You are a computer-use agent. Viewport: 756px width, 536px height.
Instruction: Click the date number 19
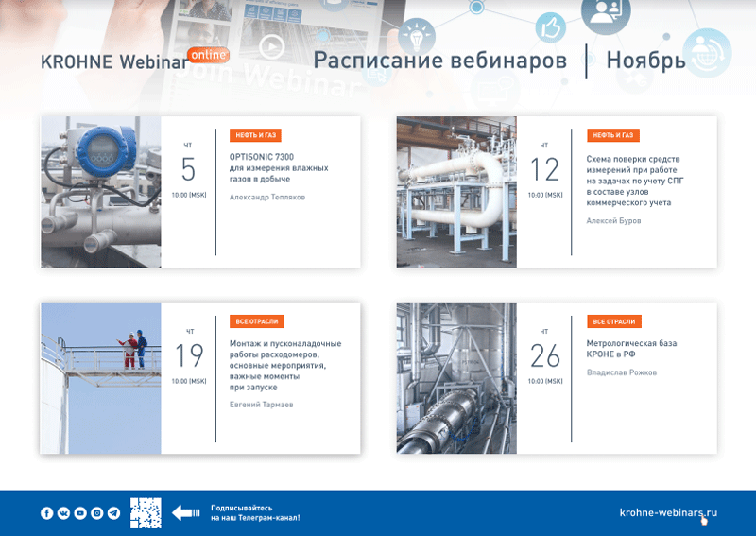coord(189,355)
